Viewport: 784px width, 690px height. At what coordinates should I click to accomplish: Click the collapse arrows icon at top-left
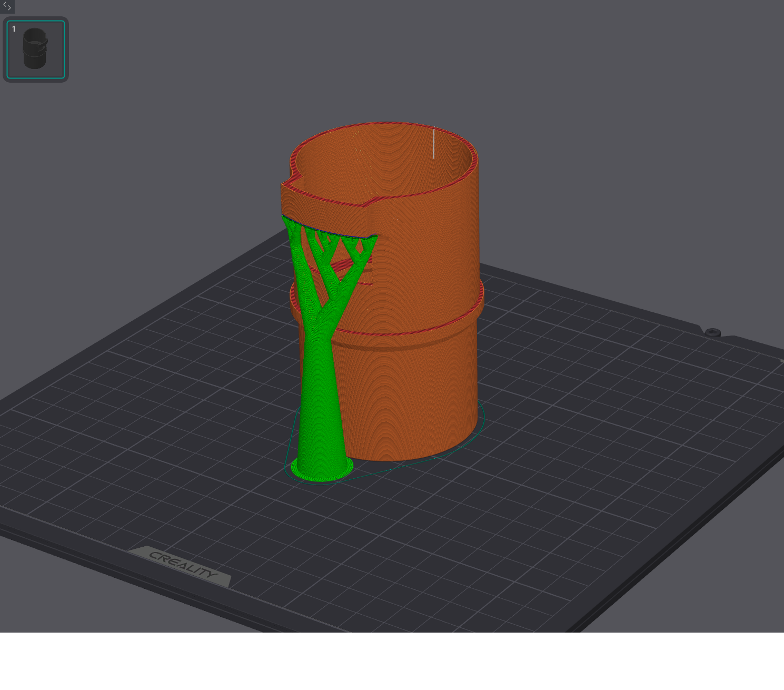(x=7, y=6)
